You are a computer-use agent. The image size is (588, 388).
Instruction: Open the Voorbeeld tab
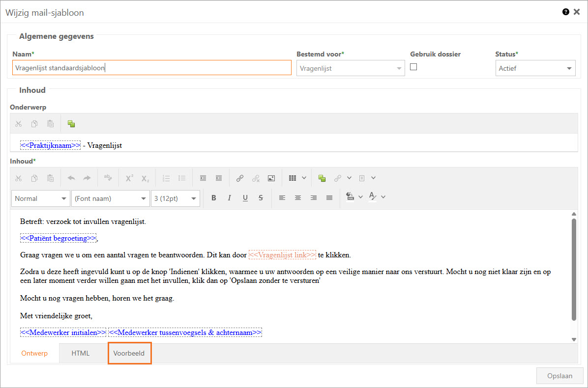click(129, 353)
